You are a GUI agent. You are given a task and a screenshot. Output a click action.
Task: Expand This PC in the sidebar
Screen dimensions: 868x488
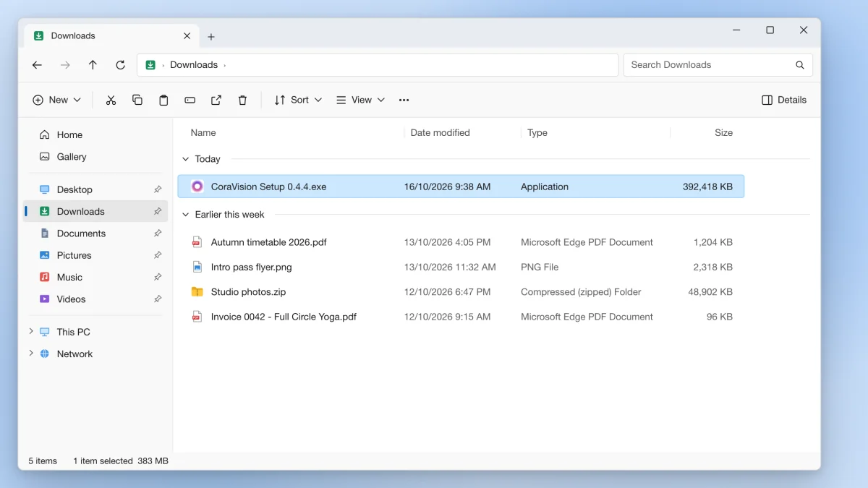click(x=31, y=331)
